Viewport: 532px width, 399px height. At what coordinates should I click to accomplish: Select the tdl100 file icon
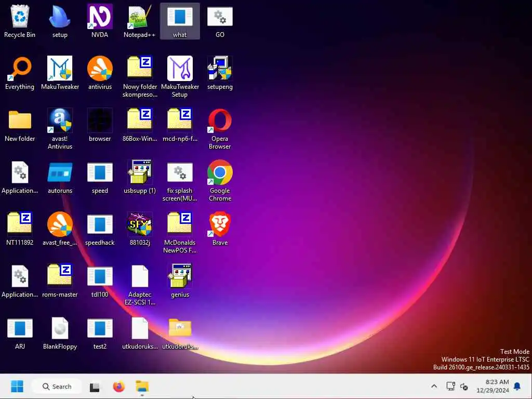click(100, 281)
